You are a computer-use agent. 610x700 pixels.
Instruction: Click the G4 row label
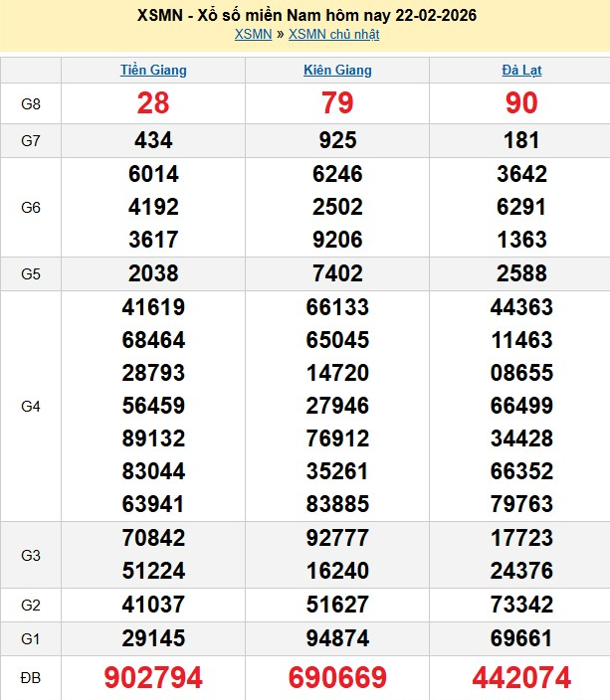(x=31, y=406)
